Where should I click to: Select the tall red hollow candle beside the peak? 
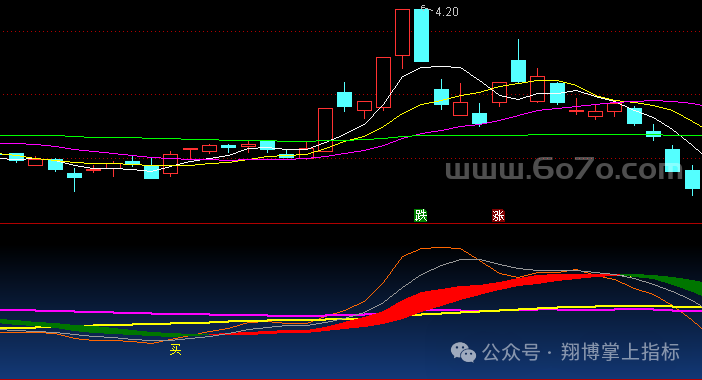(402, 33)
